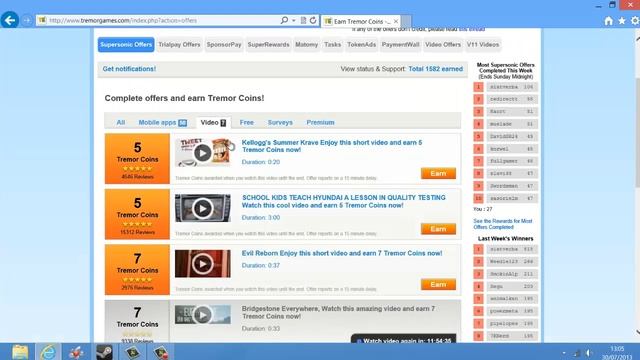Click the browser back arrow button
Image resolution: width=640 pixels, height=360 pixels.
click(x=10, y=20)
